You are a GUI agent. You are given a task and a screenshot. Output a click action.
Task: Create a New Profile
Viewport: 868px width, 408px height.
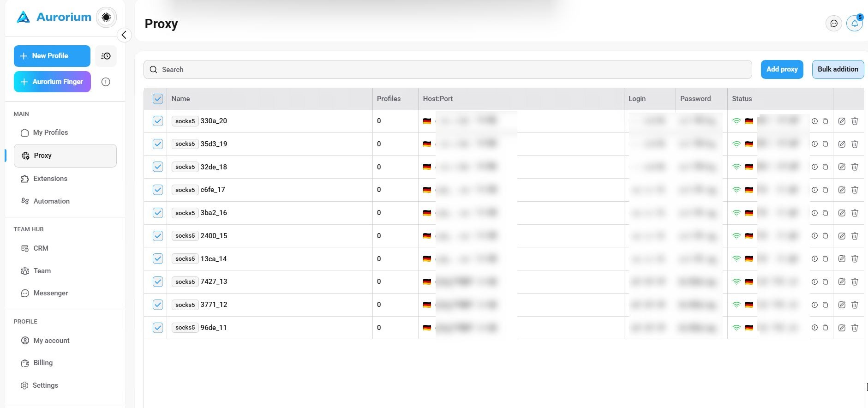click(x=52, y=56)
